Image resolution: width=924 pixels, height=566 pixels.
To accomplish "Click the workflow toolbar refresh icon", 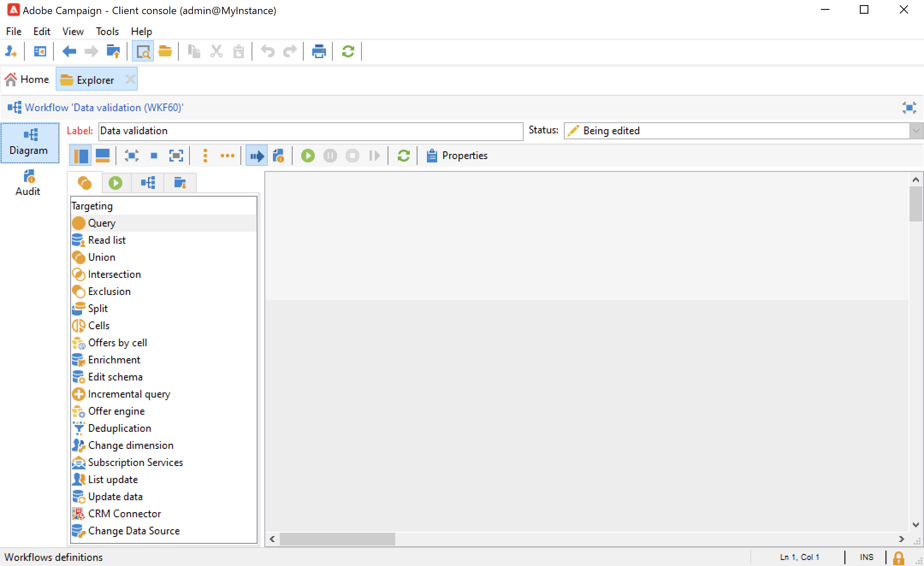I will 403,156.
